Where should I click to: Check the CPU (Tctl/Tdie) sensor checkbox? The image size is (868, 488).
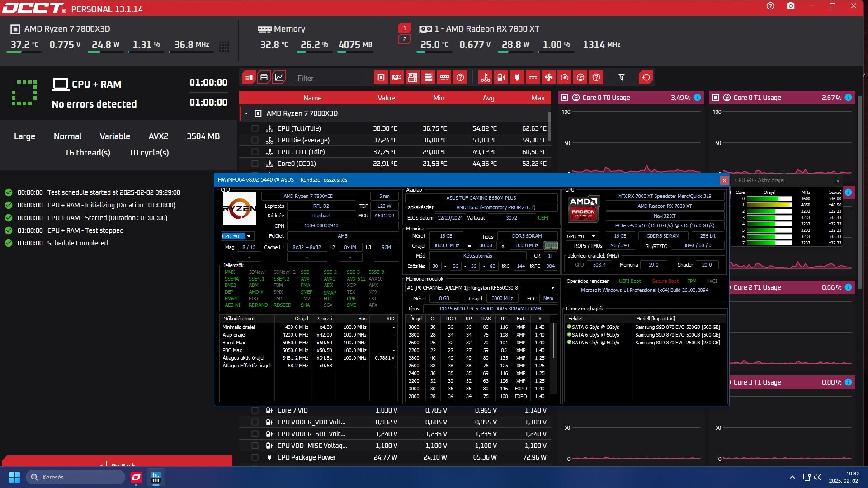255,128
